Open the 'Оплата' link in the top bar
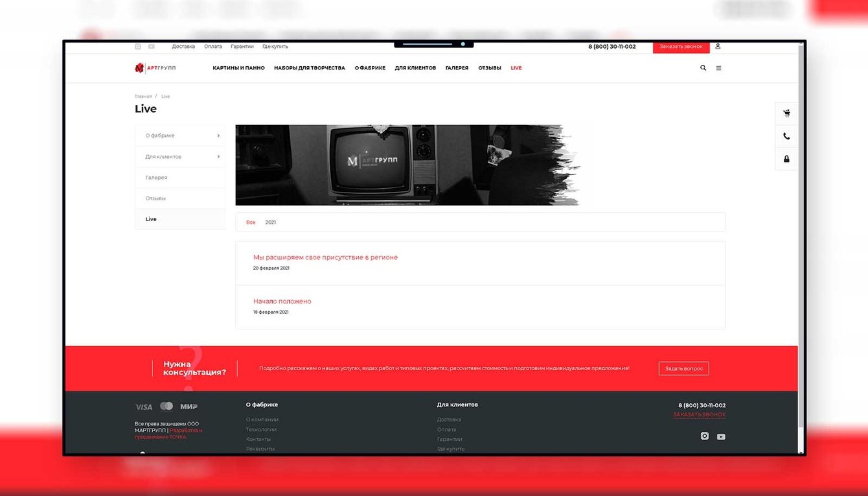Screen dimensions: 868x496 pos(213,47)
